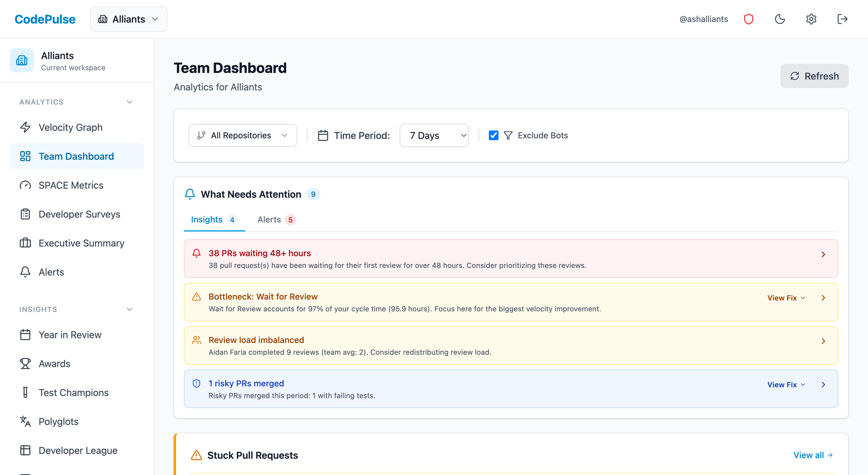The width and height of the screenshot is (868, 475).
Task: Click the Executive Summary briefcase icon
Action: point(25,243)
